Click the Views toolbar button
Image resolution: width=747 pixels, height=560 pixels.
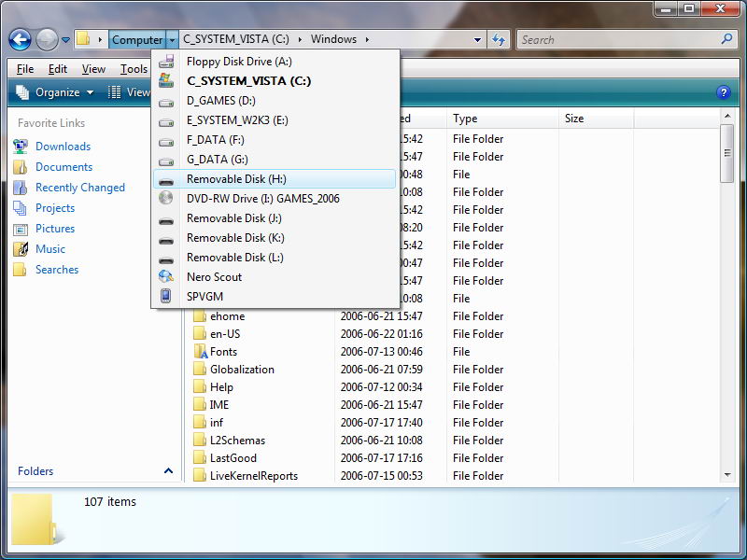click(x=129, y=91)
